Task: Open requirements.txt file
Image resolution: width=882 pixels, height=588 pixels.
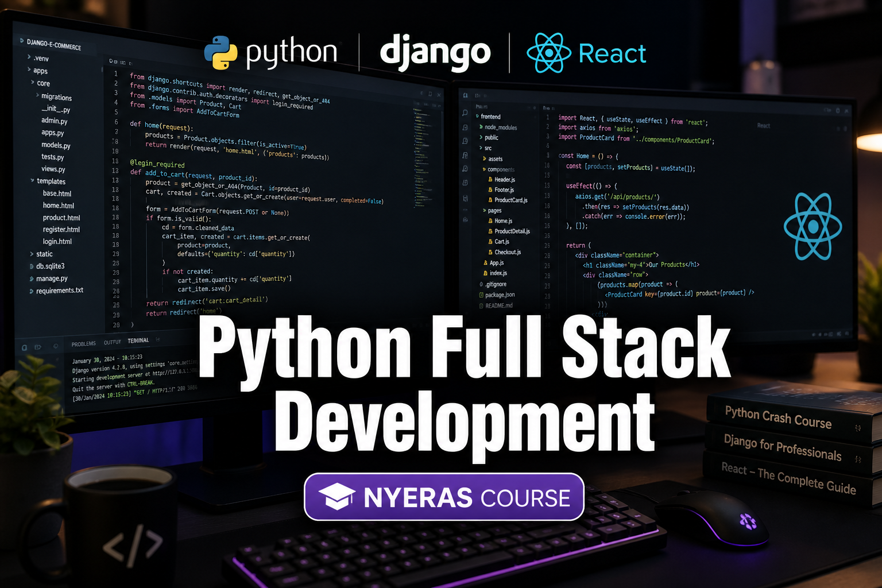Action: [x=60, y=291]
